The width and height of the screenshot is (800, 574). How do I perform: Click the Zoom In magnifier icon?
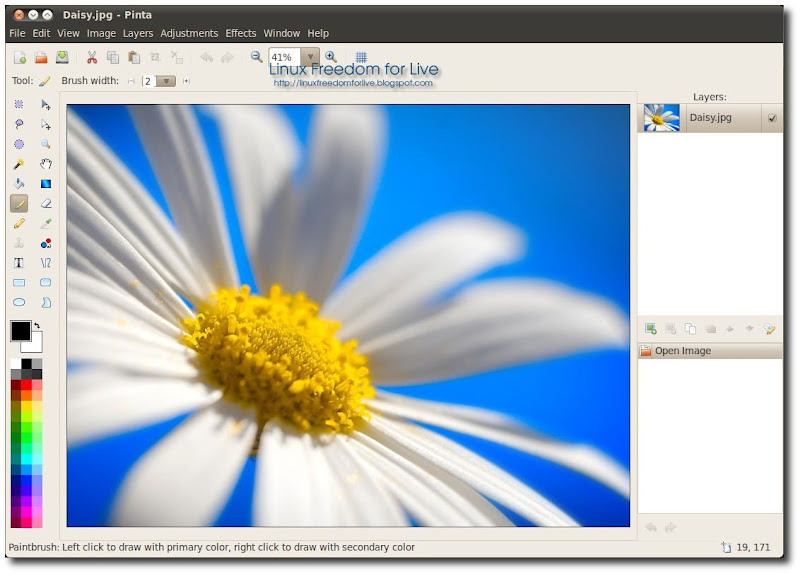pos(331,56)
